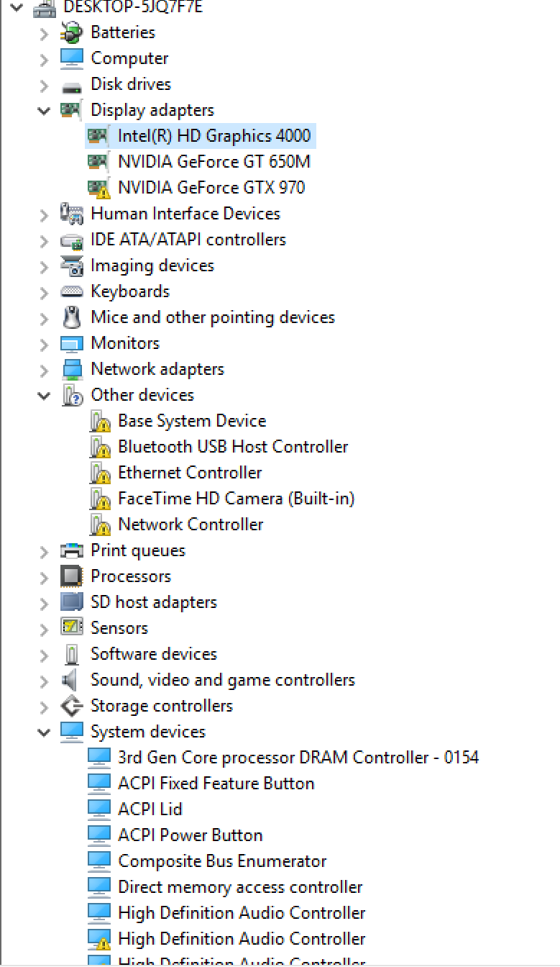Screen dimensions: 560x967
Task: Expand the Monitors category
Action: pos(45,344)
